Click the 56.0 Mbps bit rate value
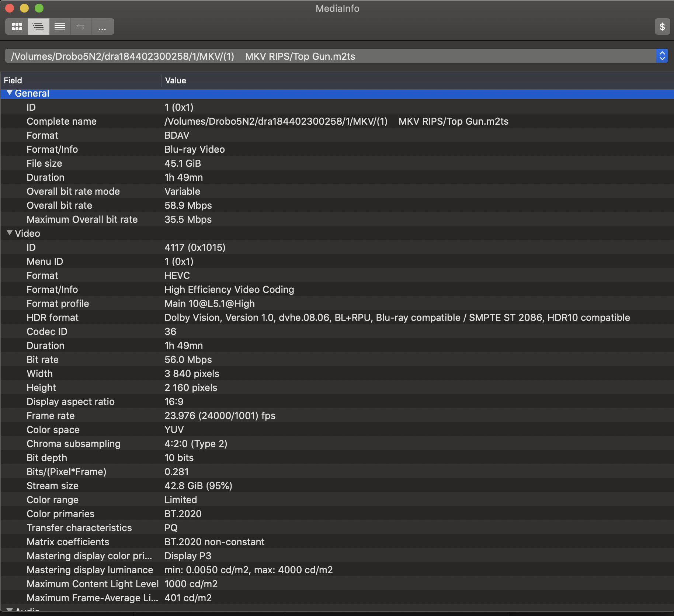The image size is (674, 616). tap(188, 360)
